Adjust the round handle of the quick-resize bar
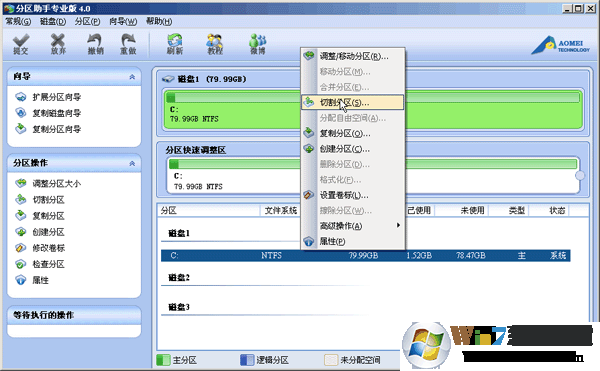The width and height of the screenshot is (600, 371). click(580, 176)
